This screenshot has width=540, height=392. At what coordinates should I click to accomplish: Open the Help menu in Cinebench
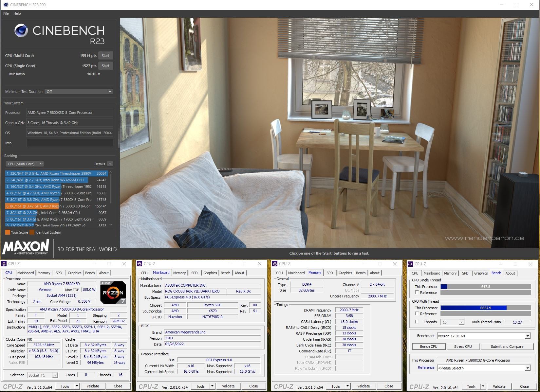[17, 13]
